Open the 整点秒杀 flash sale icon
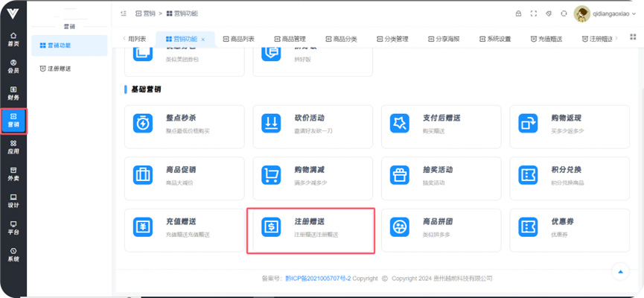Image resolution: width=644 pixels, height=298 pixels. coord(143,123)
